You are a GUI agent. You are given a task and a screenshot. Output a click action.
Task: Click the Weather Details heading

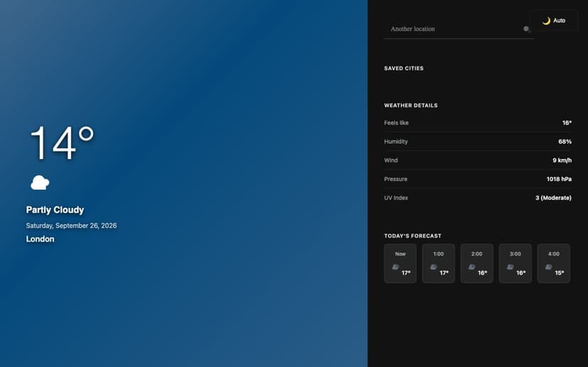point(410,105)
